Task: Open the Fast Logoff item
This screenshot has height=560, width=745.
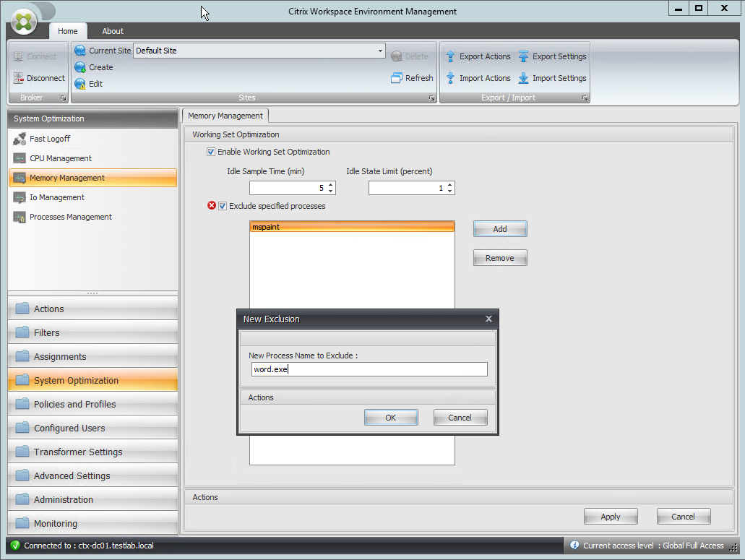Action: pyautogui.click(x=92, y=139)
